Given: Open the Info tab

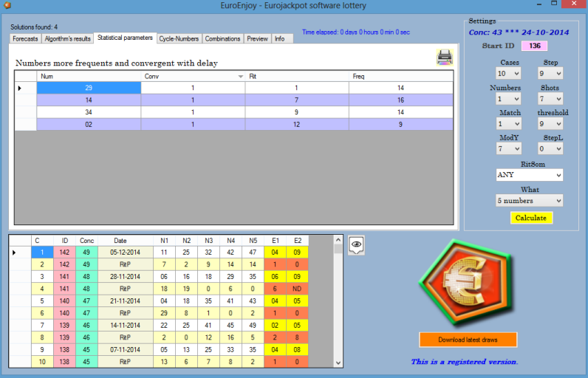Looking at the screenshot, I should click(x=280, y=38).
